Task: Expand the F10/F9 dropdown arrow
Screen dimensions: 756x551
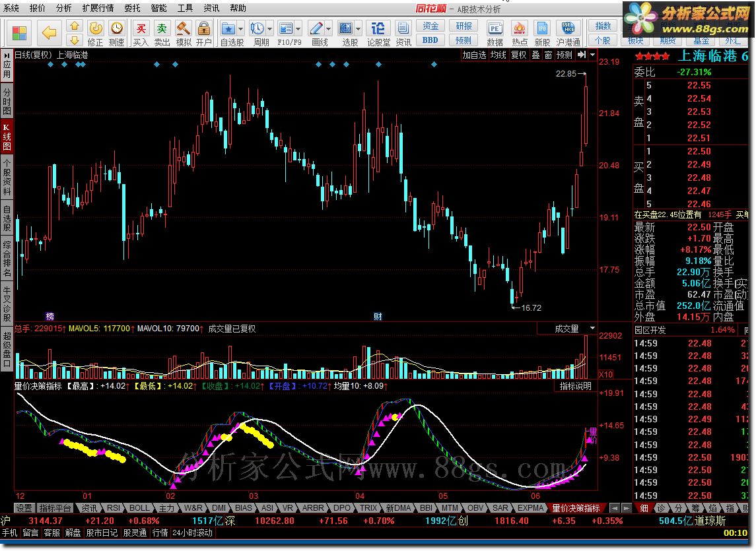Action: coord(298,29)
